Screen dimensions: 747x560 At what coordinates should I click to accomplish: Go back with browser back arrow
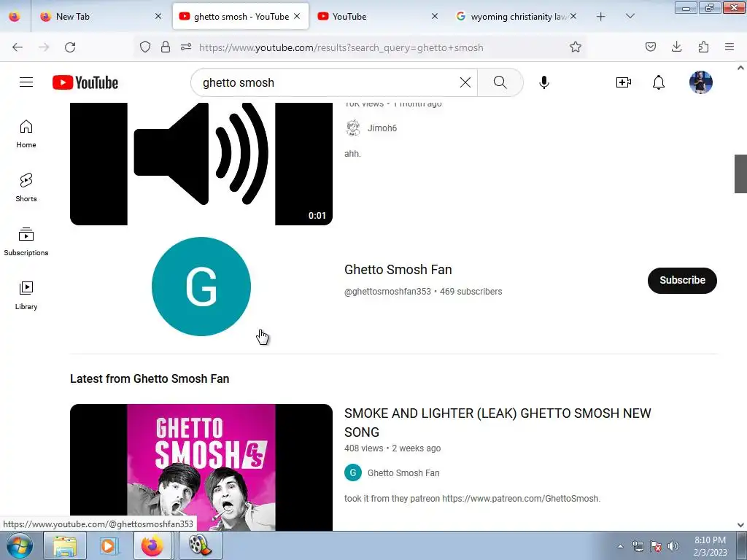click(18, 47)
